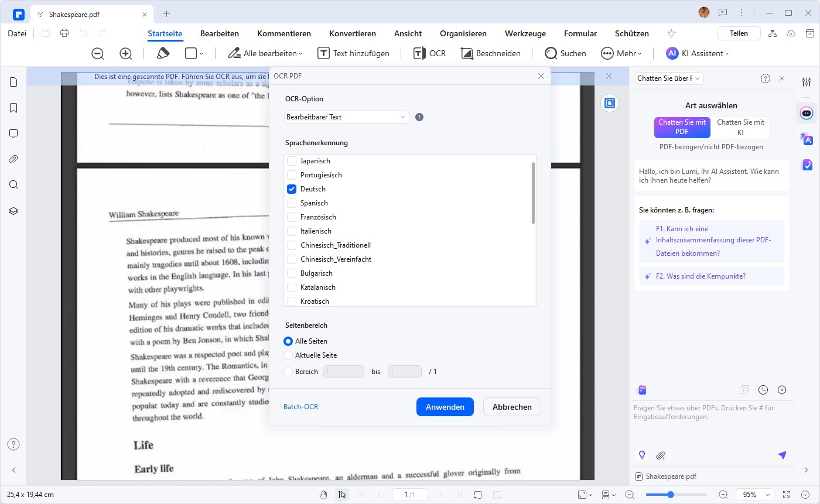Open the Bearbeitbarer Text OCR-Option dropdown

346,117
